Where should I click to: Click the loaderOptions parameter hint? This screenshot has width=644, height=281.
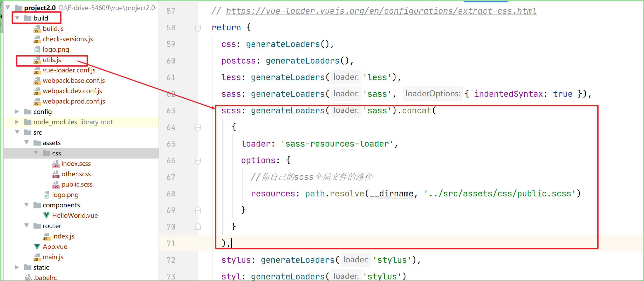pyautogui.click(x=433, y=94)
